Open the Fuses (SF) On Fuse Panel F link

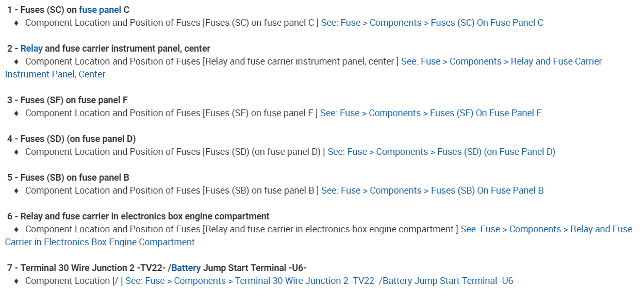pyautogui.click(x=431, y=113)
